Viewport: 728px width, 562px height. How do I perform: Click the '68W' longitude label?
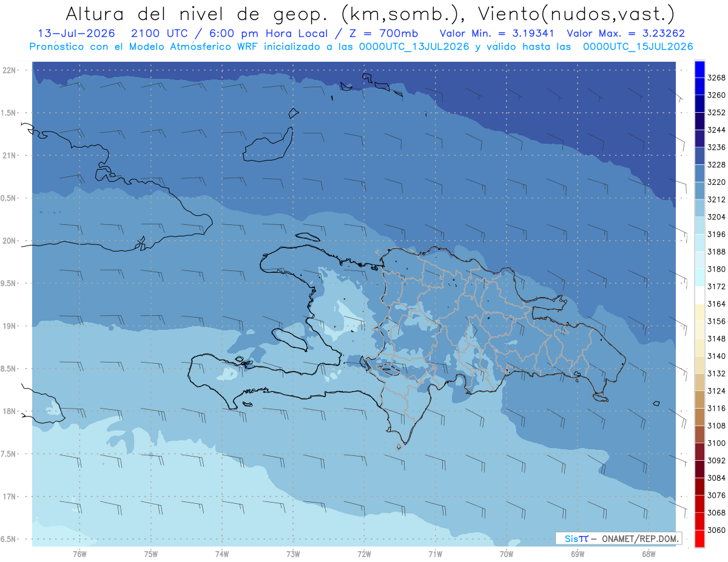click(649, 554)
